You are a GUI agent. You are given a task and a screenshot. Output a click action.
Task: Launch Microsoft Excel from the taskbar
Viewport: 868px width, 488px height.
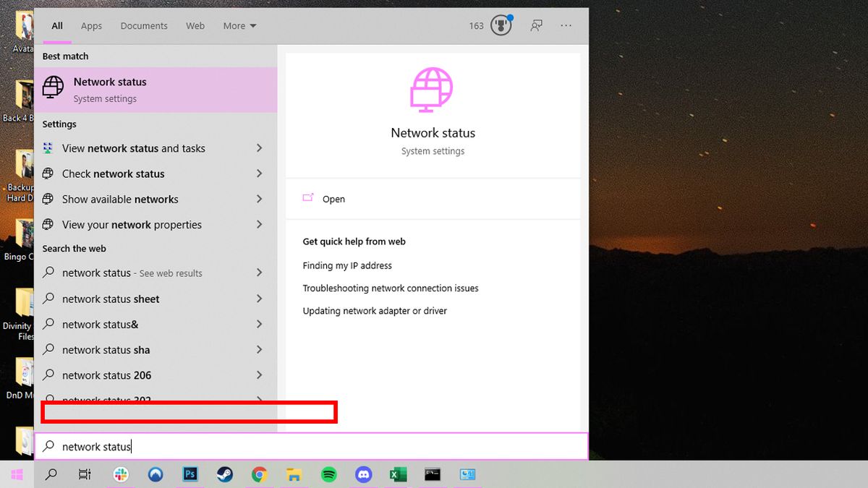click(x=397, y=474)
